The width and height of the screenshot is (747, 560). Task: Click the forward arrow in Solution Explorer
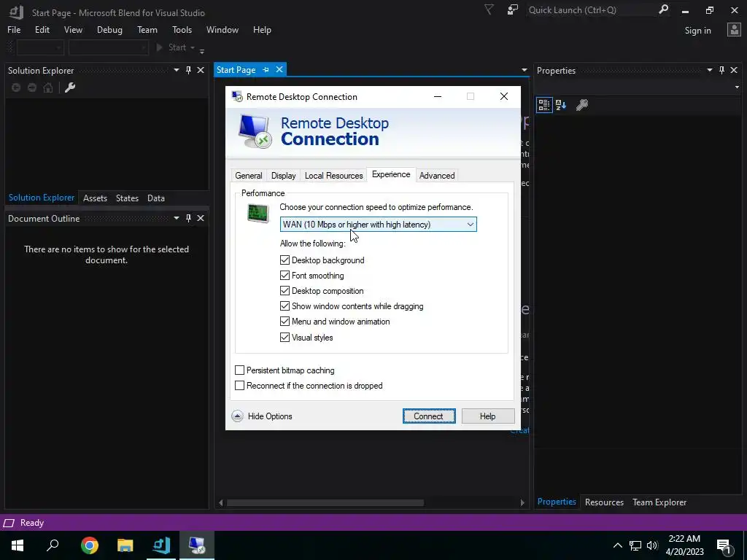pyautogui.click(x=32, y=87)
